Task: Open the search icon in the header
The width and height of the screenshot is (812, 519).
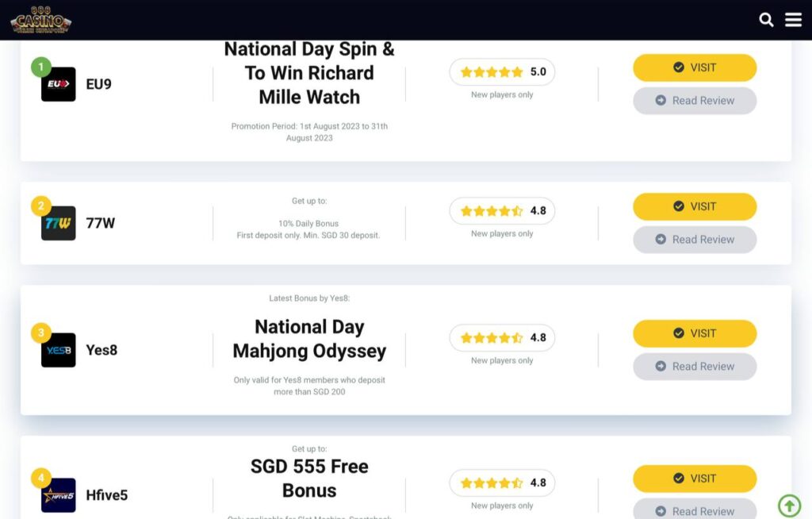Action: (x=766, y=19)
